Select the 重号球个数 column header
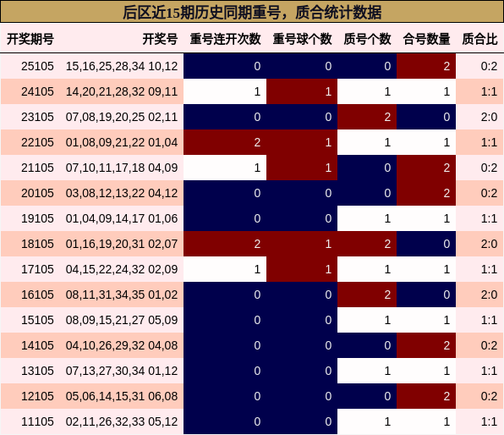 tap(302, 39)
